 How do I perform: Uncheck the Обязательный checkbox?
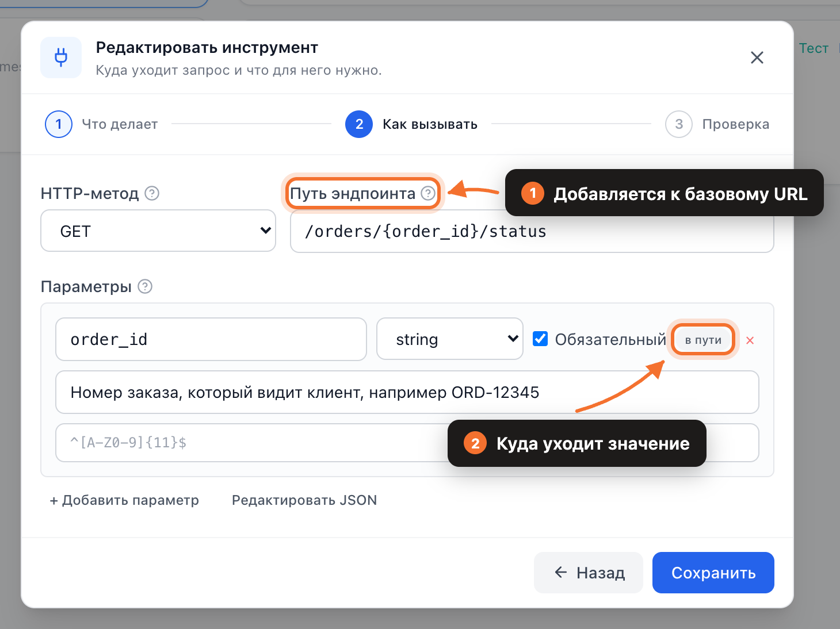click(x=540, y=339)
